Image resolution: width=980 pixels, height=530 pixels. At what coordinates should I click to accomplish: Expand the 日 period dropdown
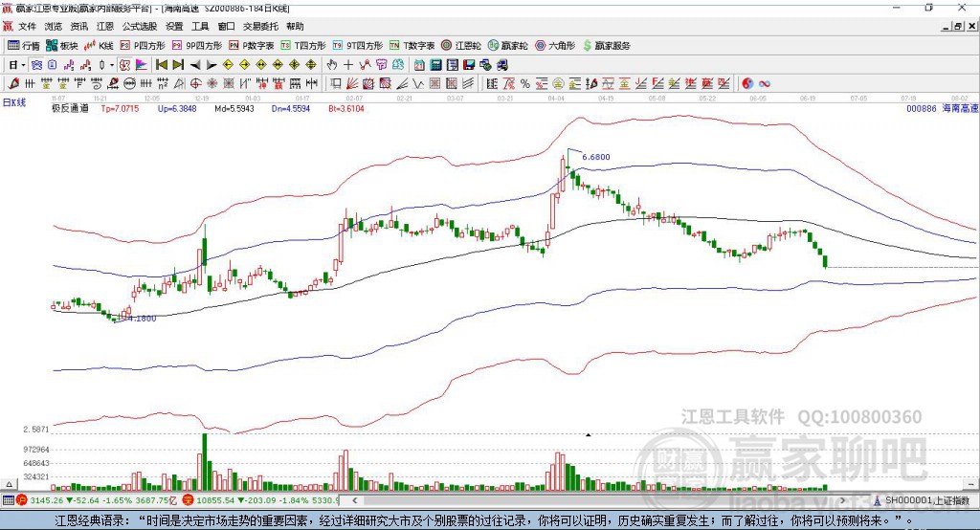click(x=23, y=65)
